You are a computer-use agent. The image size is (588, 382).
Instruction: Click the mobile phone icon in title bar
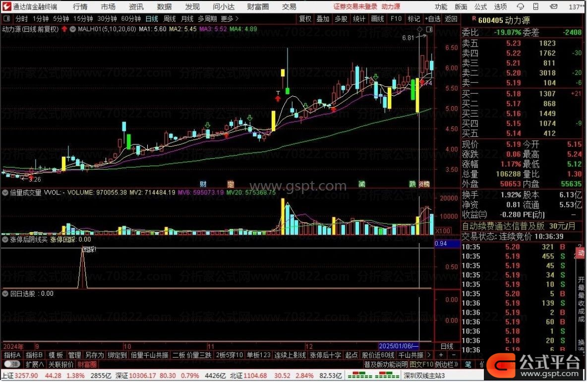click(x=536, y=6)
